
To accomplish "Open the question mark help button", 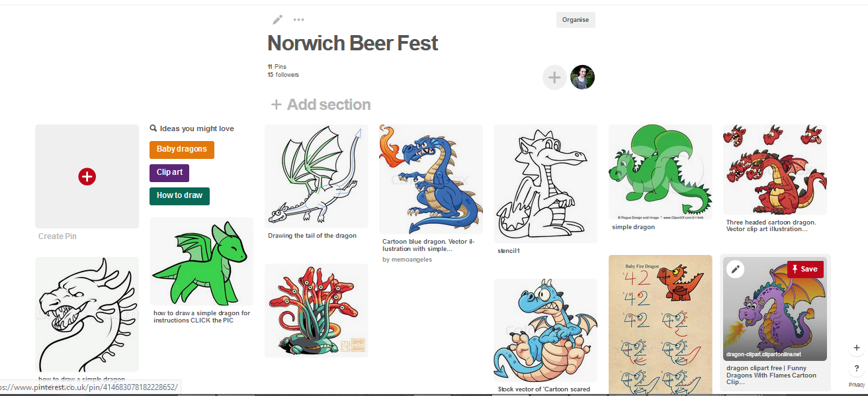I will (857, 369).
